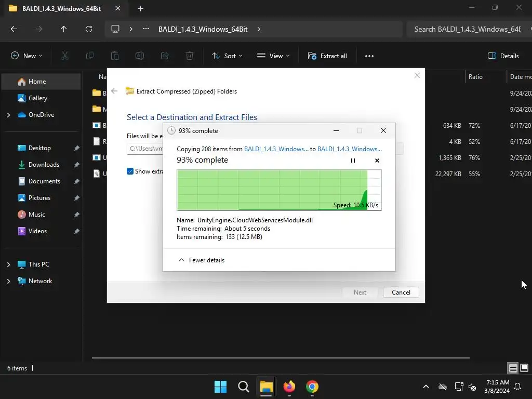
Task: Select Home in navigation pane
Action: [x=41, y=82]
